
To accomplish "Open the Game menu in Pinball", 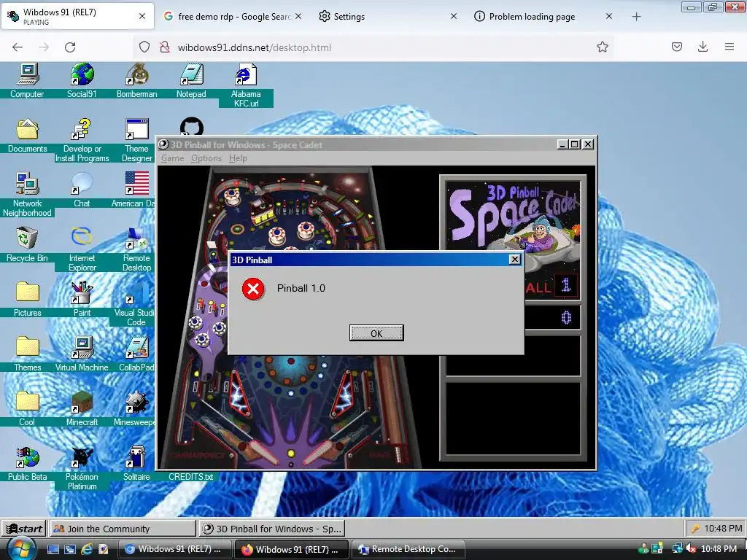I will pyautogui.click(x=172, y=158).
